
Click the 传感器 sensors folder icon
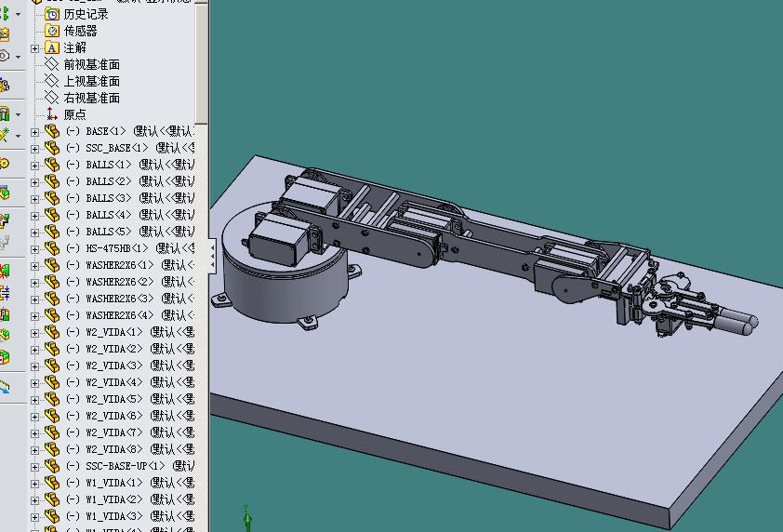tap(52, 31)
